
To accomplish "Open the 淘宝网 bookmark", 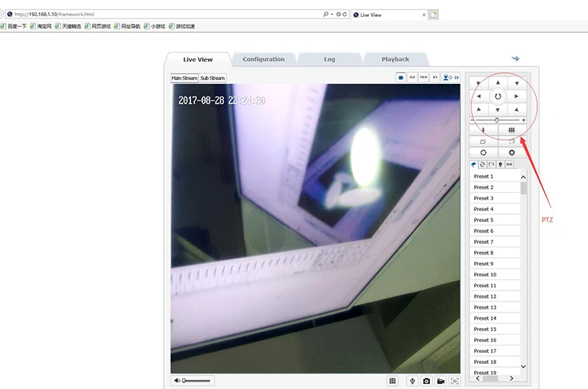I will 40,26.
